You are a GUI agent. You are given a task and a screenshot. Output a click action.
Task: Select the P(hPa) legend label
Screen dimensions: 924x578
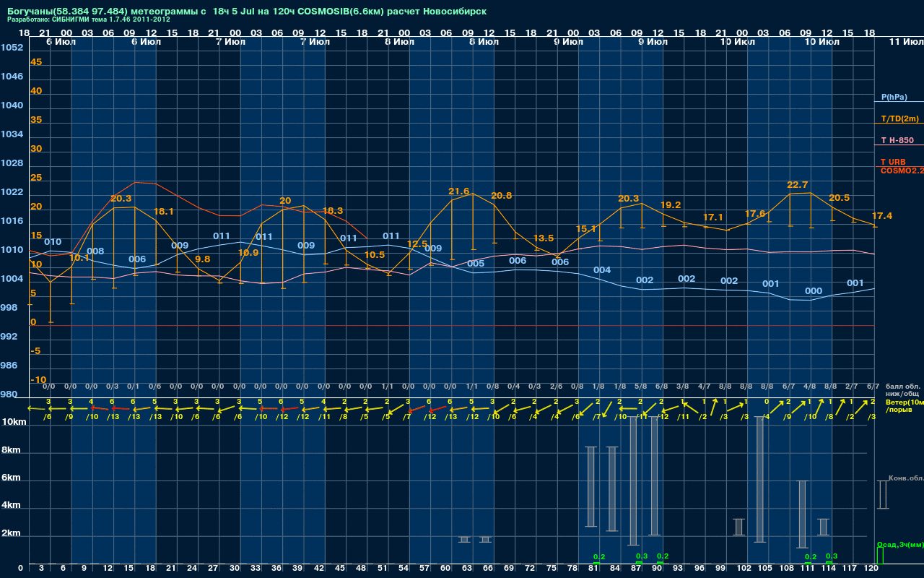click(894, 97)
